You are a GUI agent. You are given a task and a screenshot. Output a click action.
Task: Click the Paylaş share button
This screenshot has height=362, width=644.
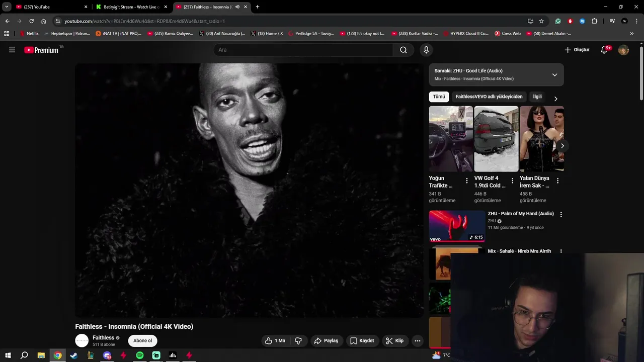pyautogui.click(x=326, y=340)
